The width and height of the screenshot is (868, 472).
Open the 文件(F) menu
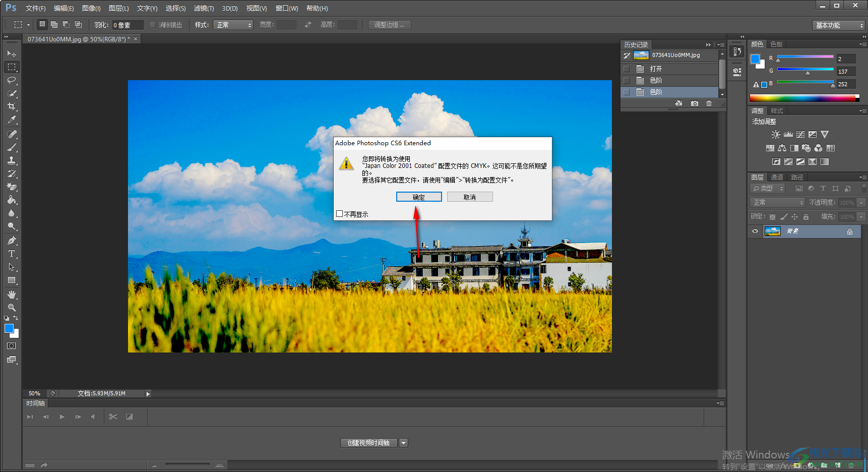(35, 8)
